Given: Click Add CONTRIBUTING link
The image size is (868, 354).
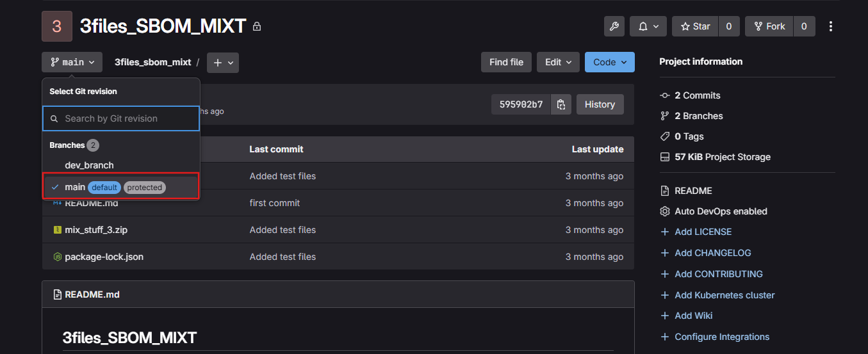Looking at the screenshot, I should tap(719, 274).
